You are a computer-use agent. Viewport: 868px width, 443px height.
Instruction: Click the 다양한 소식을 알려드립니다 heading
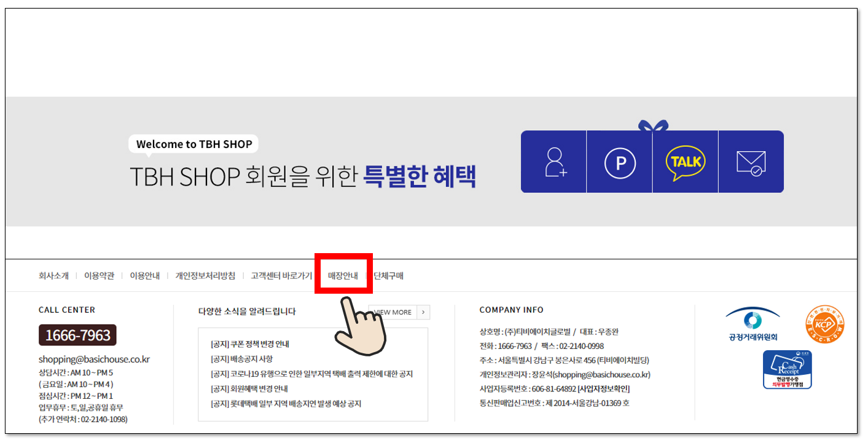pyautogui.click(x=247, y=312)
